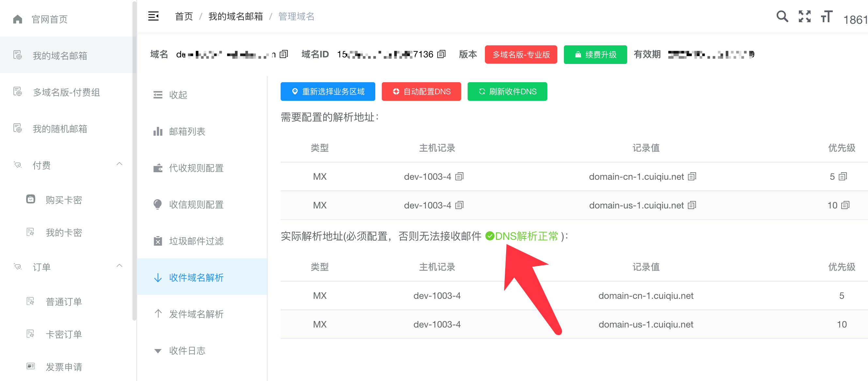868x381 pixels.
Task: Open the search magnifier icon
Action: click(782, 16)
